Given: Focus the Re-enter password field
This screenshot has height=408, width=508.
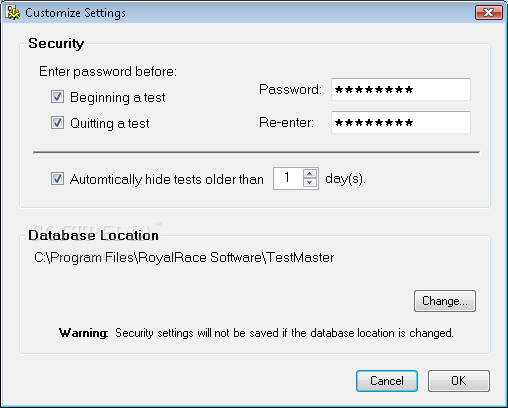Looking at the screenshot, I should (x=401, y=122).
